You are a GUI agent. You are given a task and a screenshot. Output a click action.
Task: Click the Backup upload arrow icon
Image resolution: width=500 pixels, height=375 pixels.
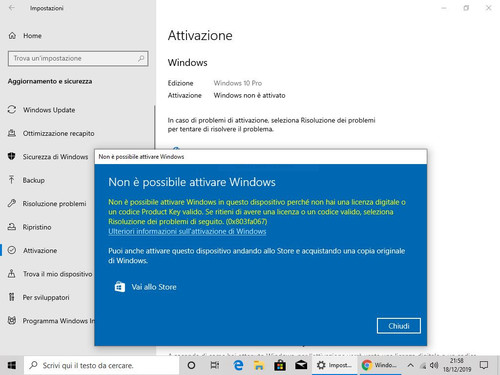point(12,180)
